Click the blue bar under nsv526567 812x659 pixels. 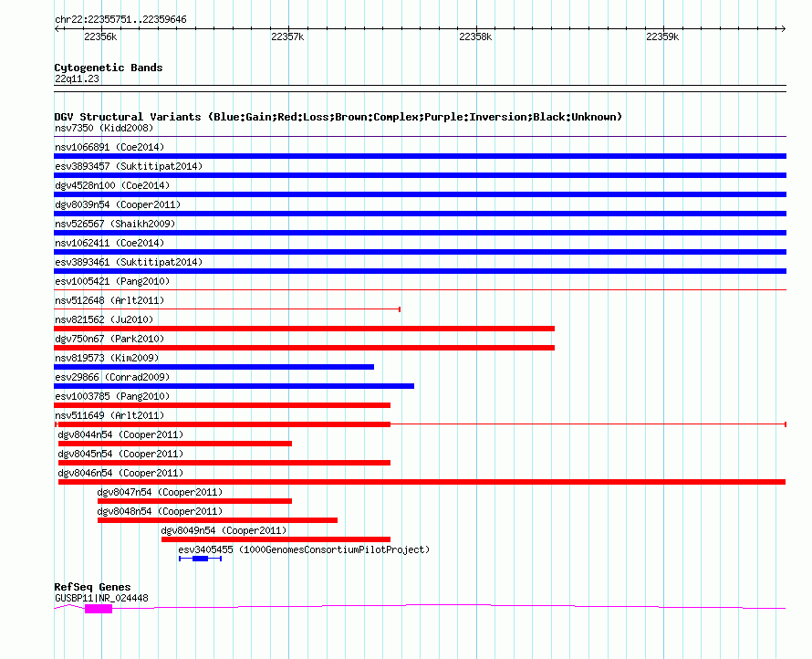point(420,233)
